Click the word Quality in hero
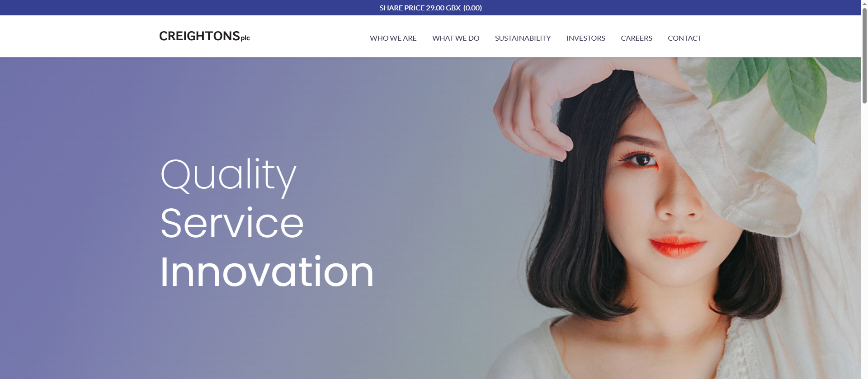Image resolution: width=868 pixels, height=379 pixels. coord(228,175)
